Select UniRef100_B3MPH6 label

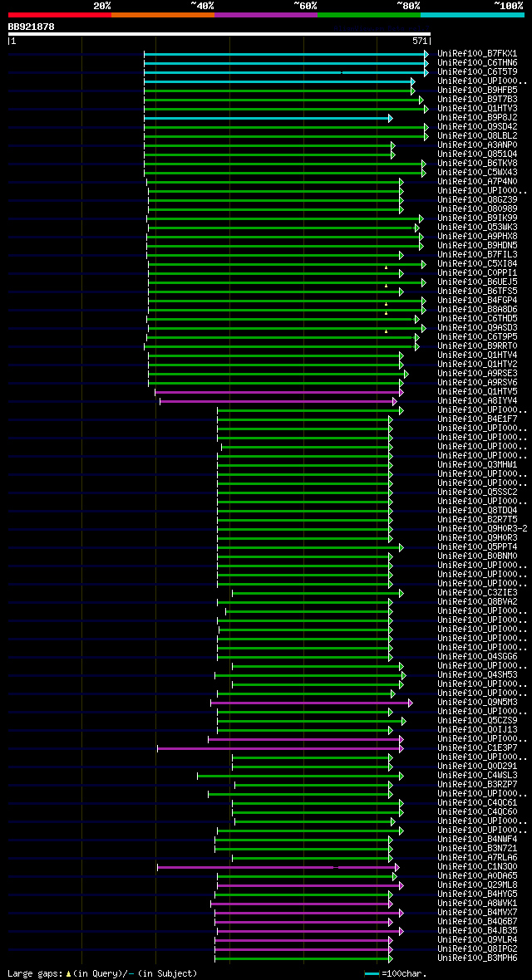tap(477, 958)
